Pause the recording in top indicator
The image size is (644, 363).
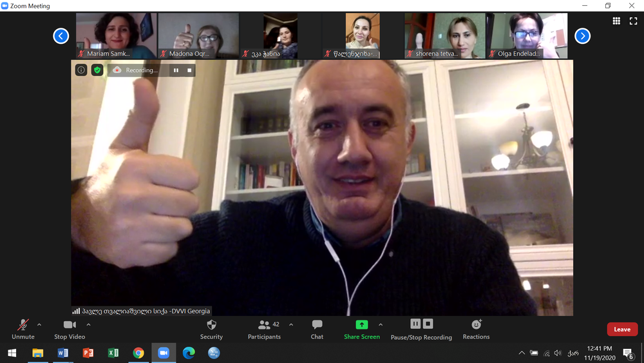[x=176, y=70]
